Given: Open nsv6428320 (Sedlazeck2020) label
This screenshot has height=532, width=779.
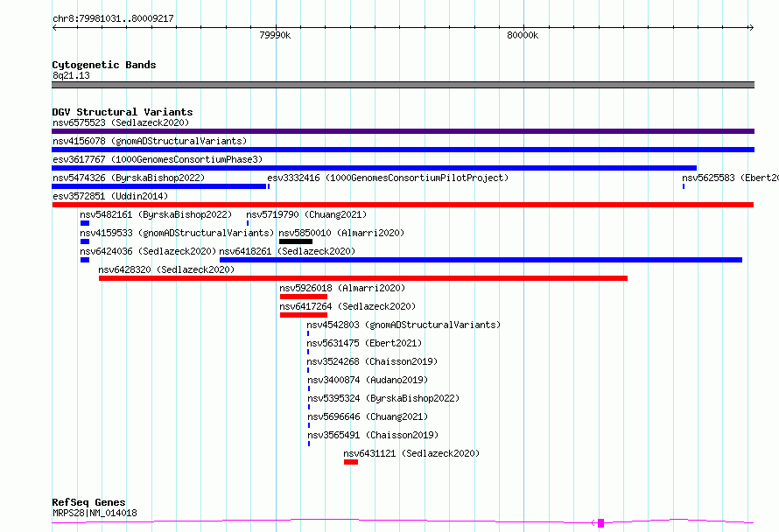Looking at the screenshot, I should coord(166,269).
